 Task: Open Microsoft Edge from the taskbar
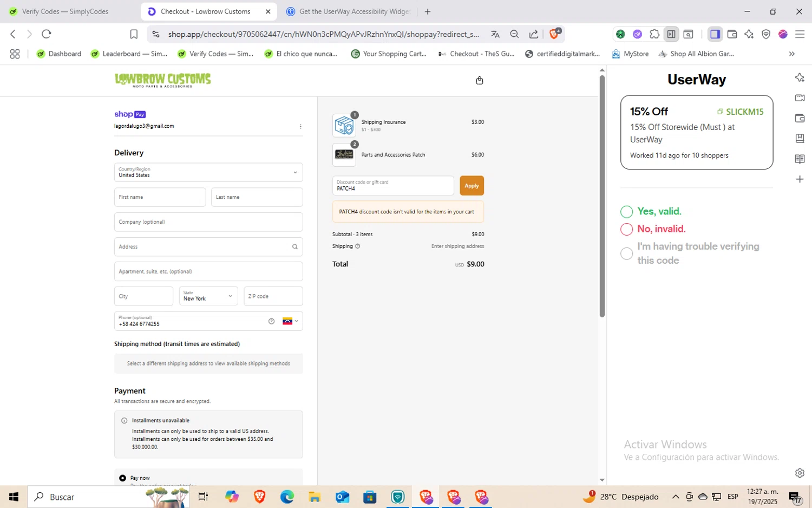287,497
